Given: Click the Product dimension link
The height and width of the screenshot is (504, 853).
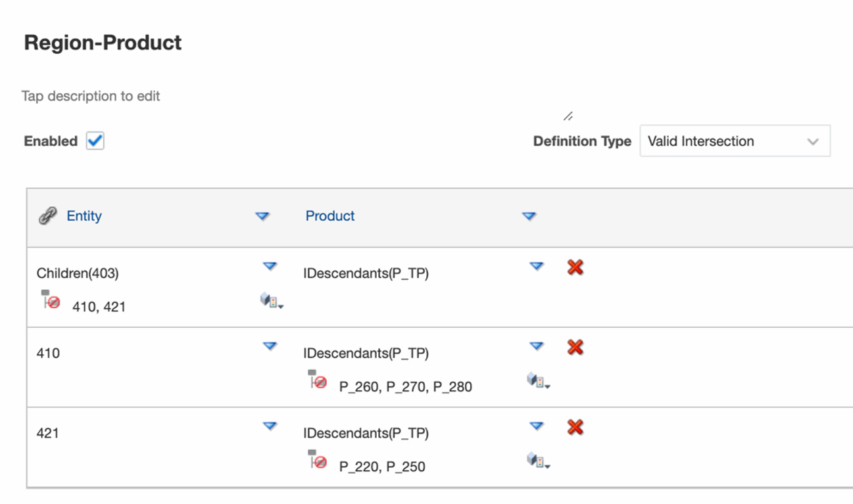Looking at the screenshot, I should pyautogui.click(x=330, y=216).
